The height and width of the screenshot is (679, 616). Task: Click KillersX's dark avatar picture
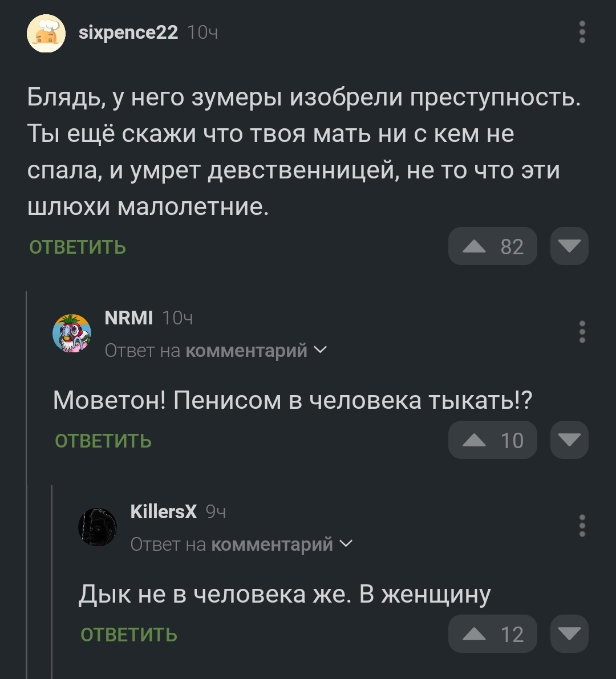pos(98,527)
